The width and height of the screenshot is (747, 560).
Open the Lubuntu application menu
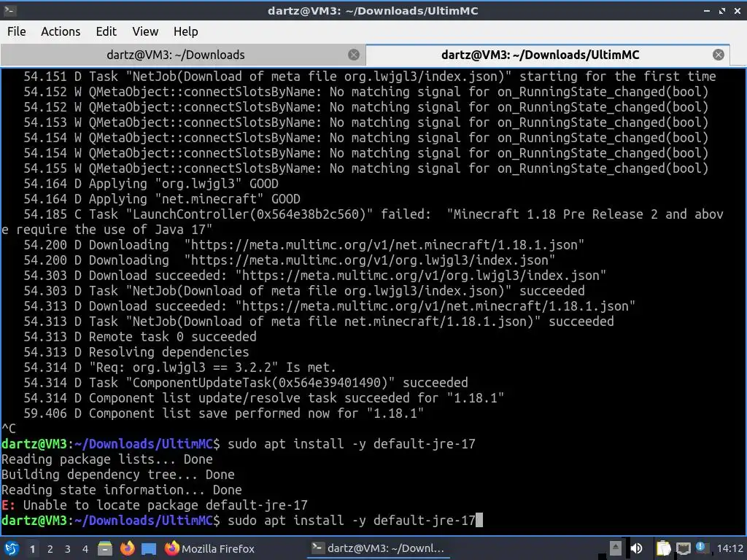12,548
